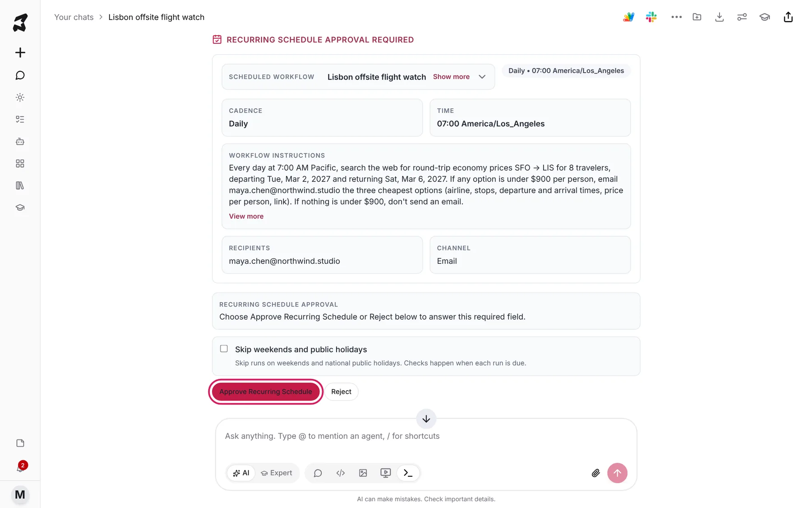Click the Slack integration icon in header
Image resolution: width=812 pixels, height=508 pixels.
tap(651, 17)
